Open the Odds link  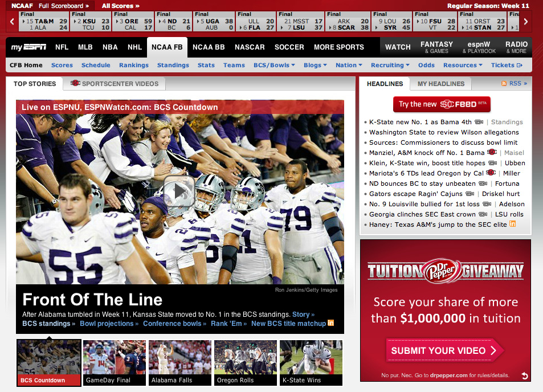point(426,65)
